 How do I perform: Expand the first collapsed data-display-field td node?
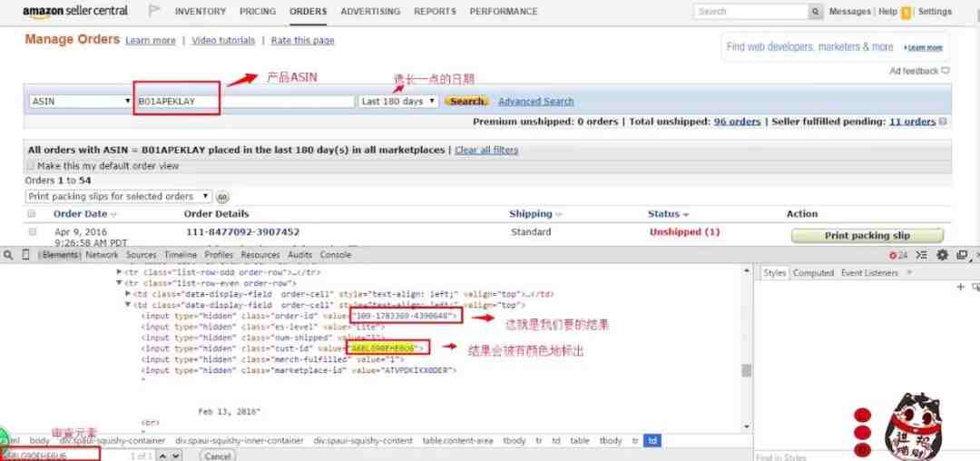point(128,294)
